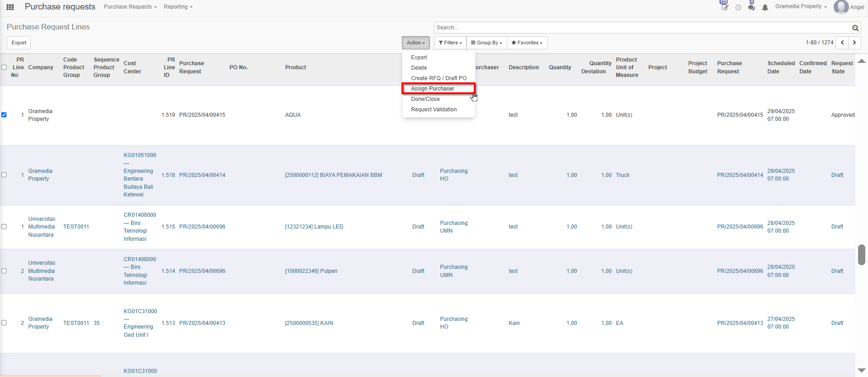
Task: Open product link [2500000535] KAIN
Action: pyautogui.click(x=309, y=323)
